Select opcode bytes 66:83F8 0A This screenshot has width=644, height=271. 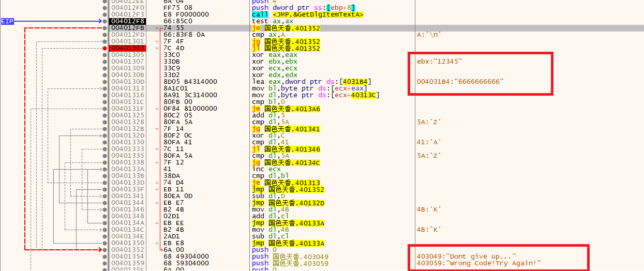[185, 35]
